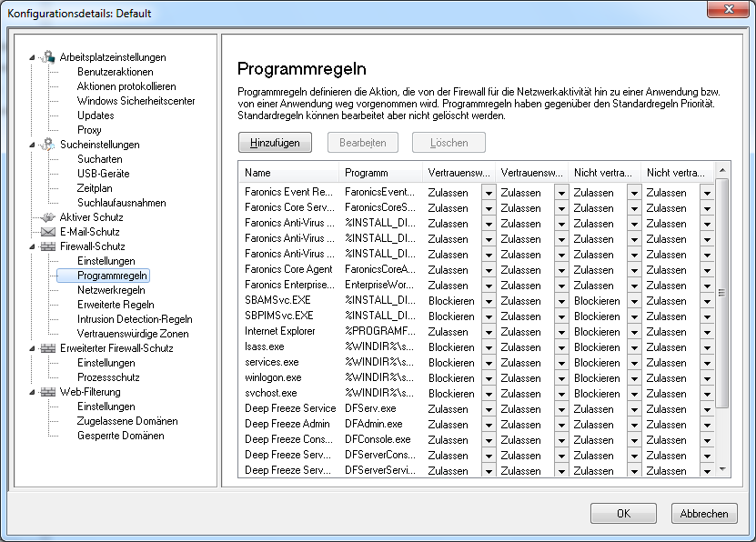Viewport: 756px width, 542px height.
Task: Click the rules list scrollbar thumb
Action: 721,293
